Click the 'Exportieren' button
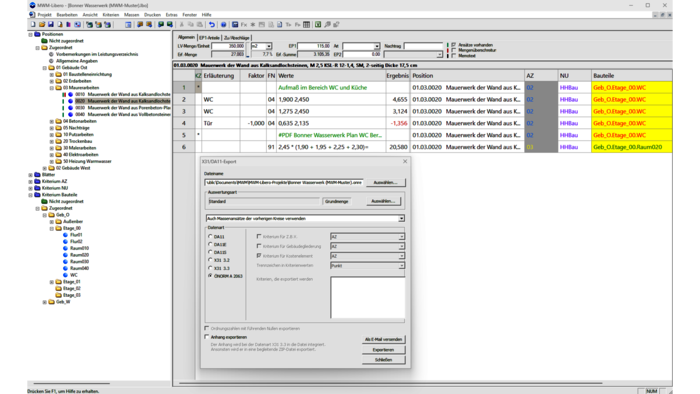The image size is (700, 394). point(383,350)
